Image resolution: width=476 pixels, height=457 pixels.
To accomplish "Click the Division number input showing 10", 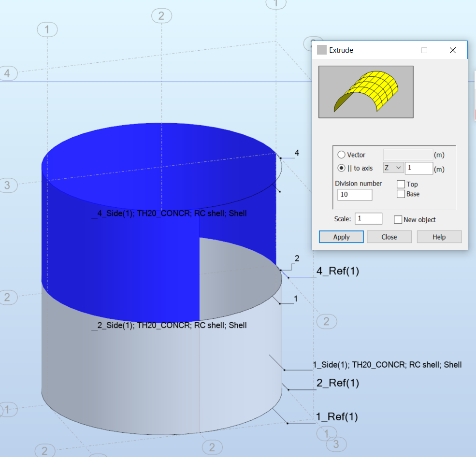I will 354,195.
